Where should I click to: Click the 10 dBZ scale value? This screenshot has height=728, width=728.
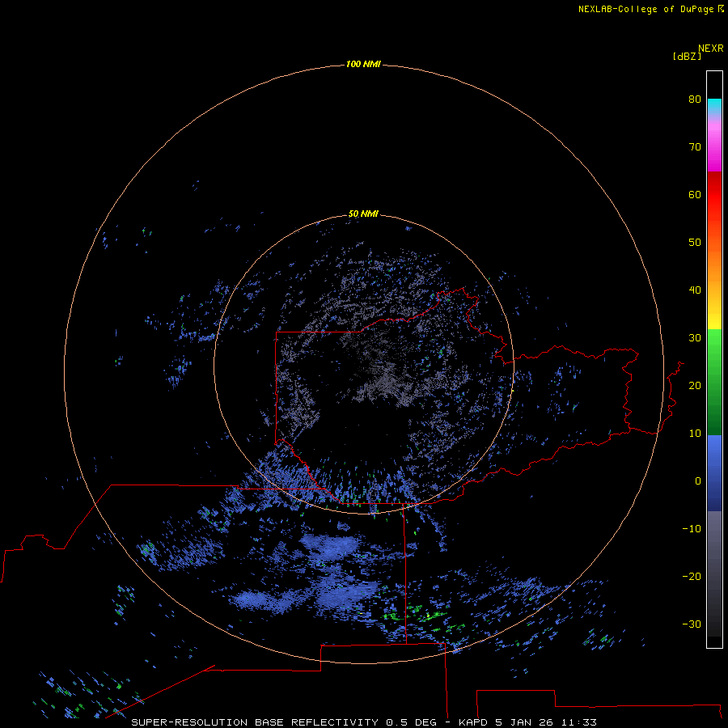(x=695, y=434)
